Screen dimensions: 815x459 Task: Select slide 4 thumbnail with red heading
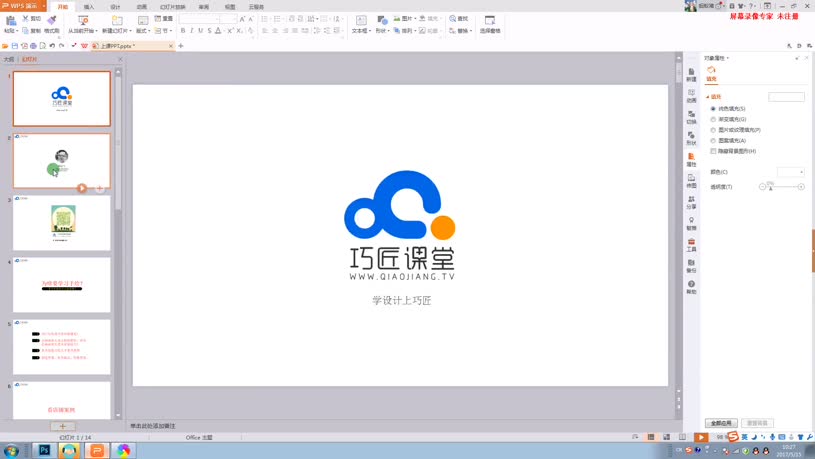point(62,285)
